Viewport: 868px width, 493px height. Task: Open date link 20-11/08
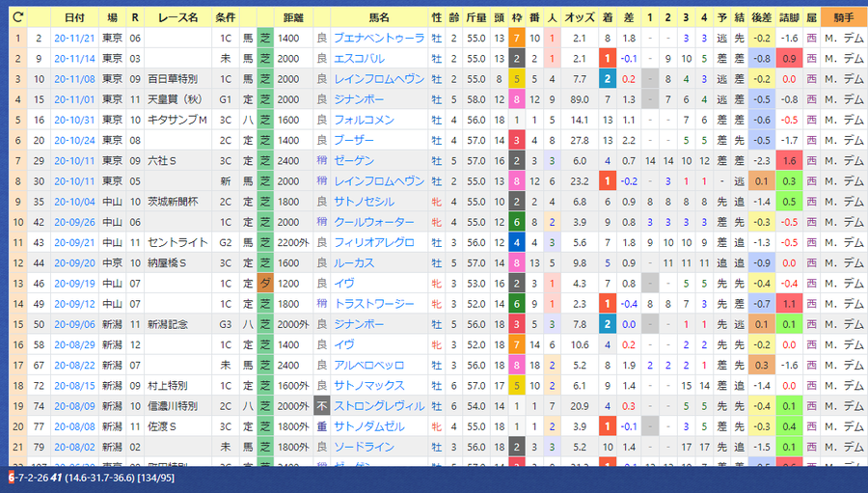(x=74, y=79)
